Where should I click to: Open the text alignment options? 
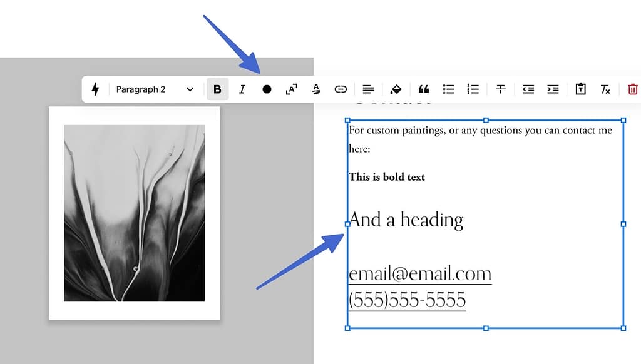pyautogui.click(x=368, y=89)
